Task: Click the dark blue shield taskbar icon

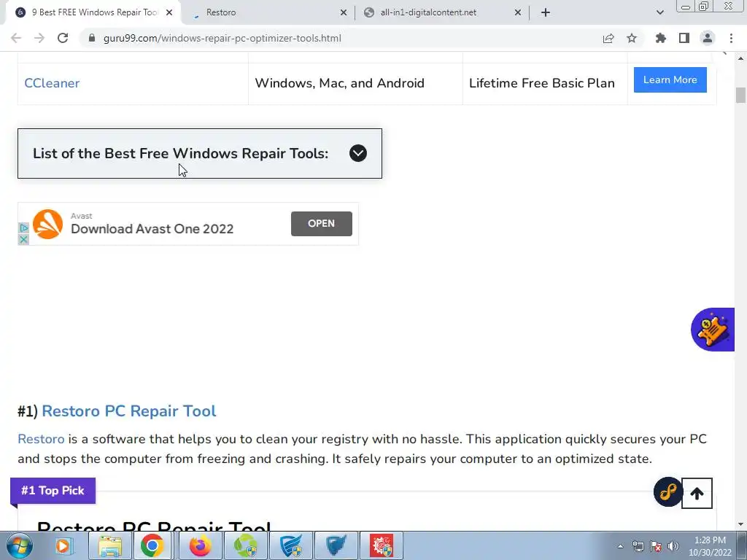Action: (336, 545)
